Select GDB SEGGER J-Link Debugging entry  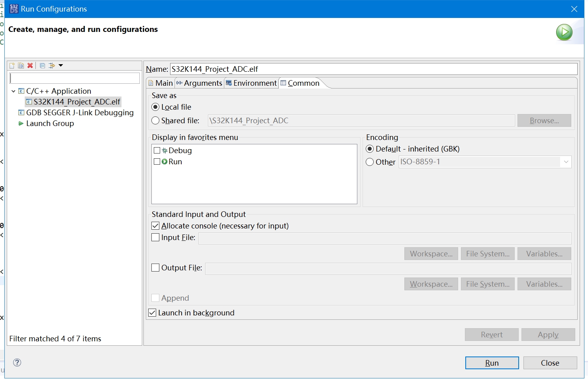point(80,113)
